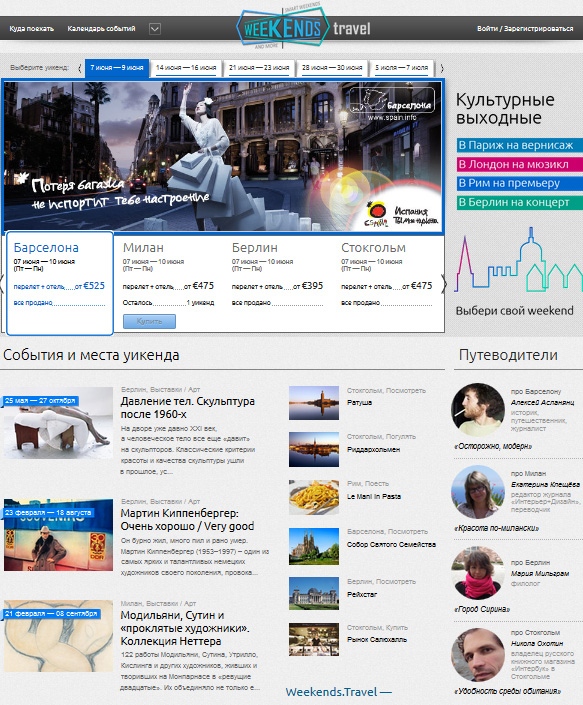Click the Ратуша place thumbnail
Viewport: 583px width, 705px height.
tap(314, 403)
